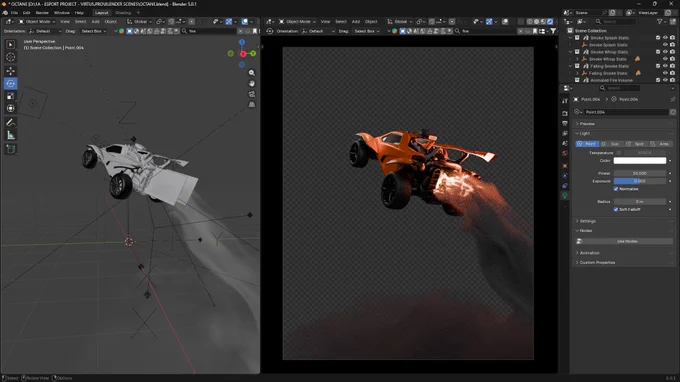This screenshot has width=680, height=382.
Task: Open the light Data properties tab icon
Action: pos(565,196)
